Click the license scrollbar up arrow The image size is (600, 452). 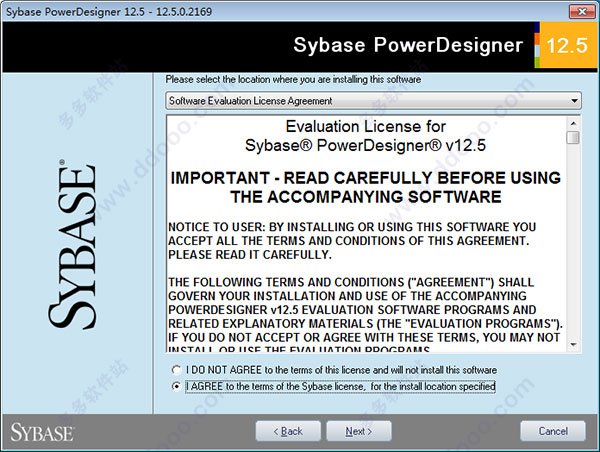pyautogui.click(x=573, y=123)
